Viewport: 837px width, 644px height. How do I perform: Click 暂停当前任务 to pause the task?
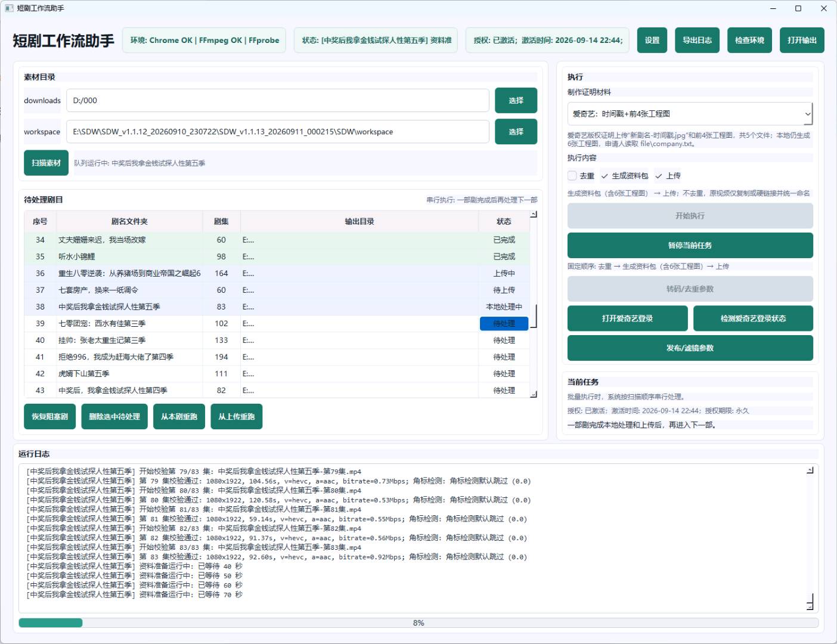point(690,245)
